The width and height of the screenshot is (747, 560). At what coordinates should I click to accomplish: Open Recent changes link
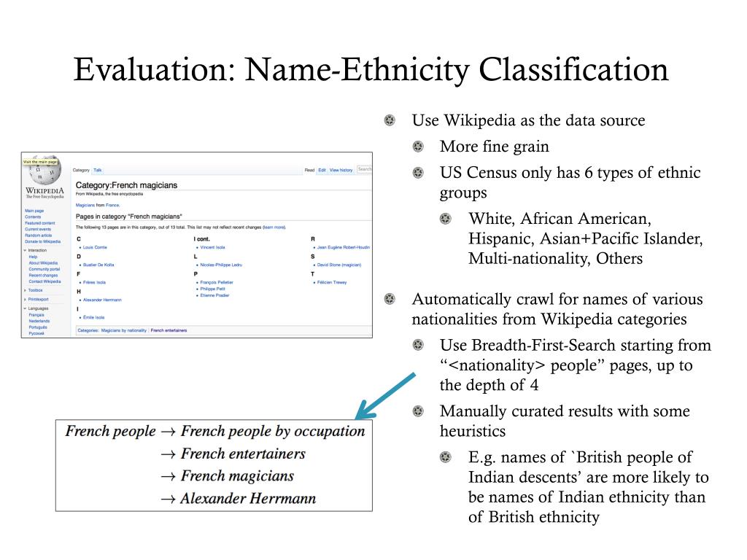(43, 275)
